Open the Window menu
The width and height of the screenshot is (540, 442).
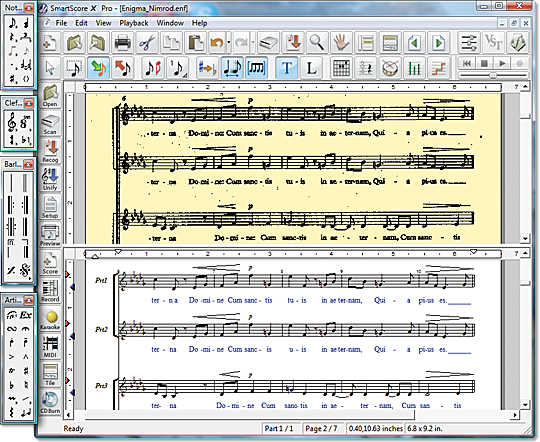point(170,23)
